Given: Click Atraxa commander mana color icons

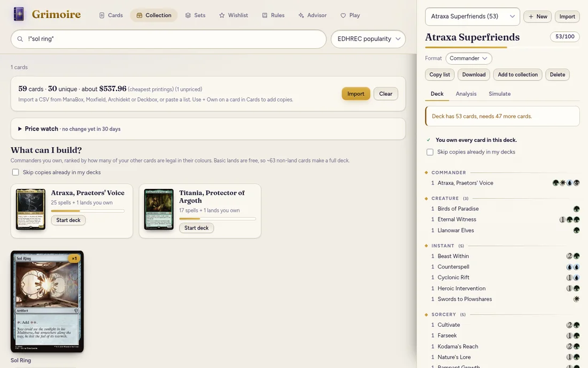Looking at the screenshot, I should click(x=566, y=183).
